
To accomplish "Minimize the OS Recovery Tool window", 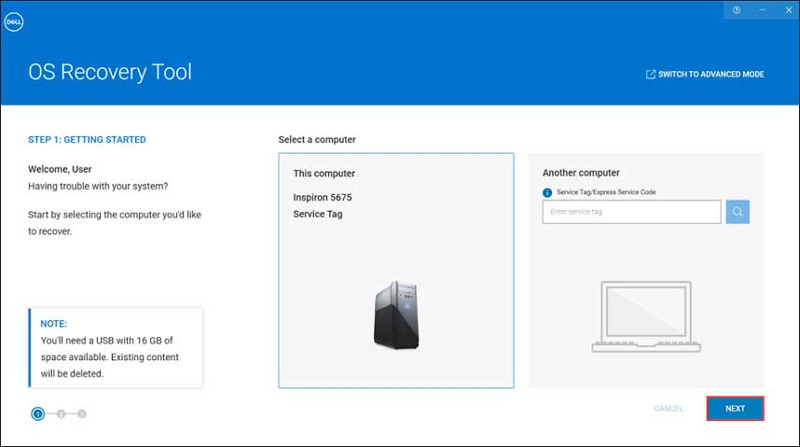I will tap(762, 10).
